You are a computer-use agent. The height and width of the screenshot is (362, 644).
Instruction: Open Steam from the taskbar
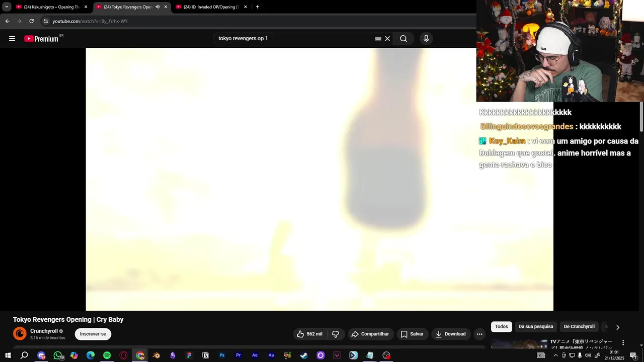click(304, 355)
